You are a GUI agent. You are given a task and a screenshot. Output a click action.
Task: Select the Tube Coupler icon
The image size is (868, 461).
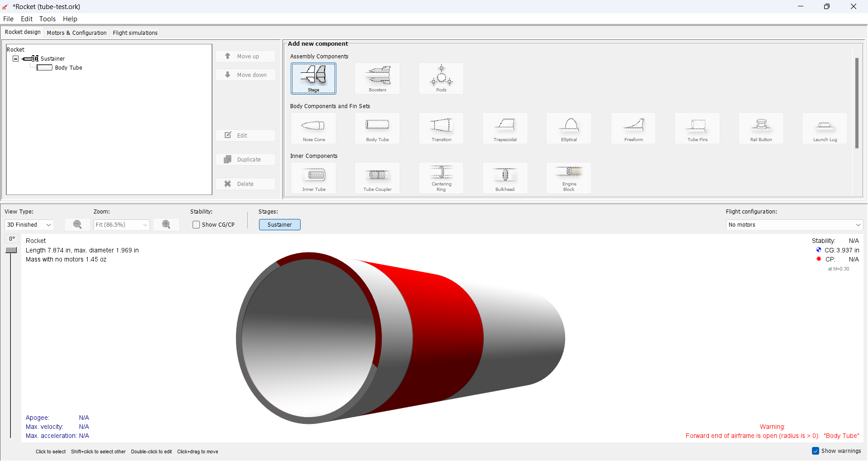click(377, 178)
